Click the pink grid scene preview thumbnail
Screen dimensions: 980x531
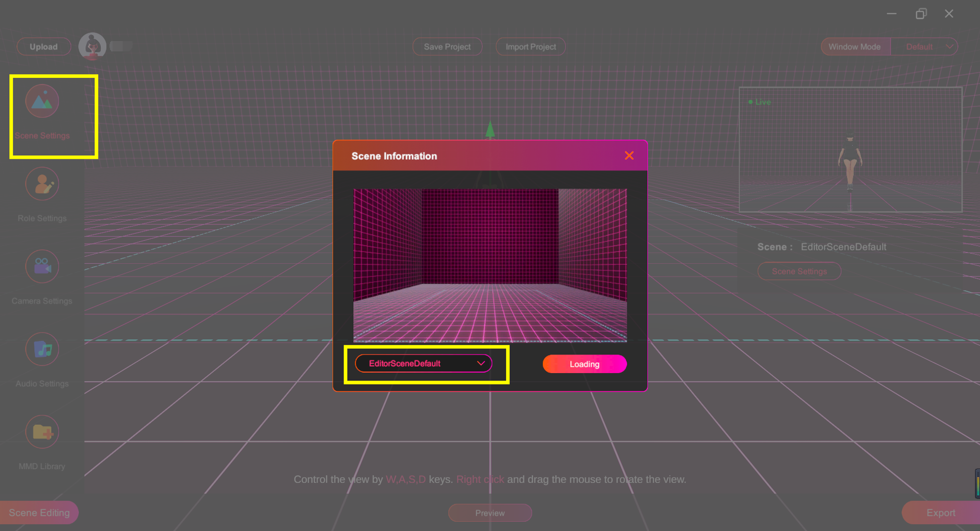point(490,265)
